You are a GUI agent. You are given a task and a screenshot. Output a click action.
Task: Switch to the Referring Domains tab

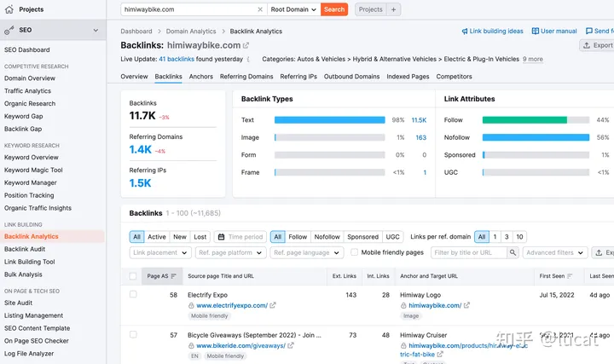[246, 77]
